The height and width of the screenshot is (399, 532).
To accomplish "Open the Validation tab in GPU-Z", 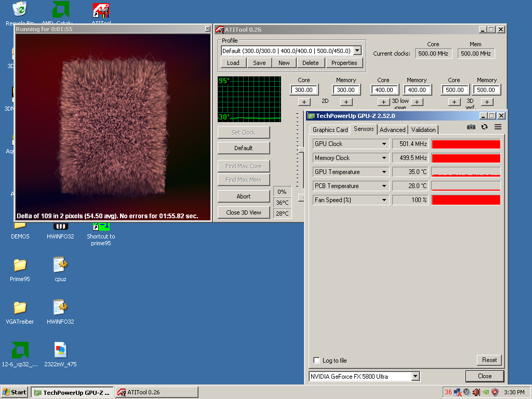I will (x=423, y=129).
